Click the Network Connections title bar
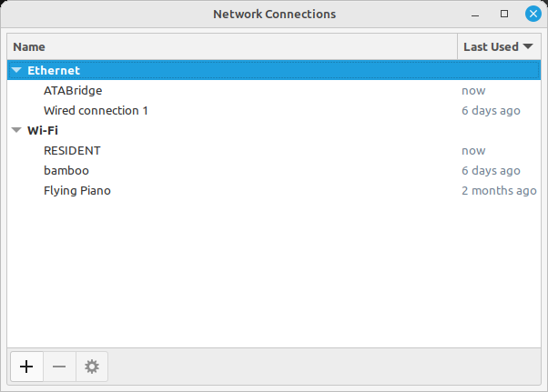 pyautogui.click(x=273, y=15)
